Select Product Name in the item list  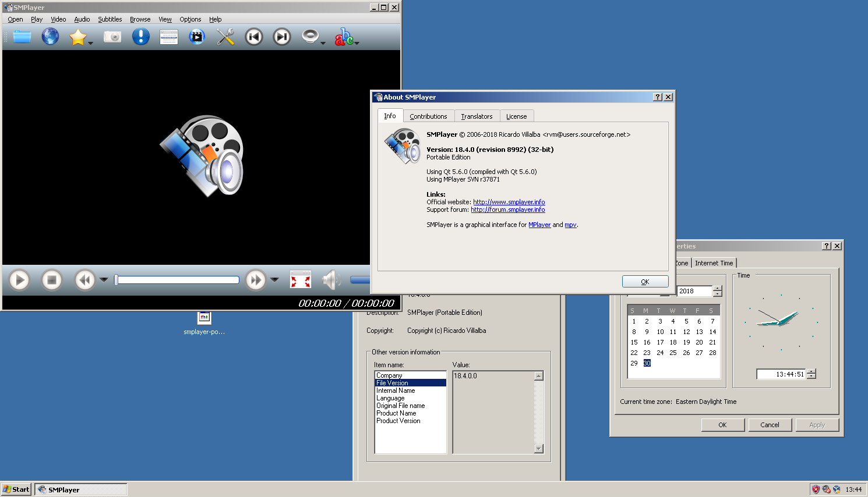(x=410, y=413)
